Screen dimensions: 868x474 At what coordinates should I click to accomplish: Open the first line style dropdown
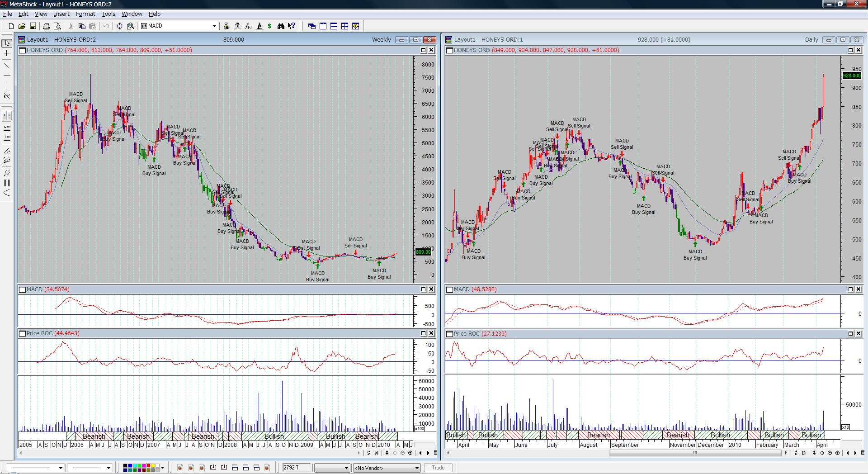coord(61,468)
